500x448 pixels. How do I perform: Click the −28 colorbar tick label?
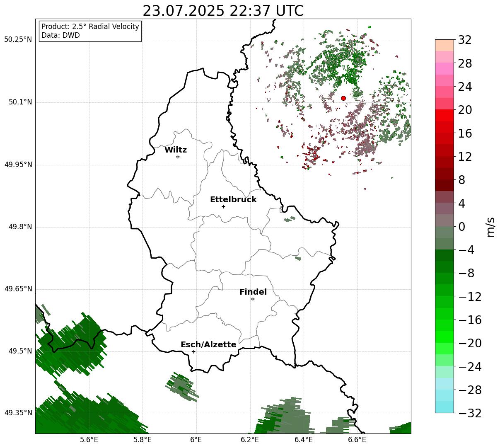click(x=470, y=390)
